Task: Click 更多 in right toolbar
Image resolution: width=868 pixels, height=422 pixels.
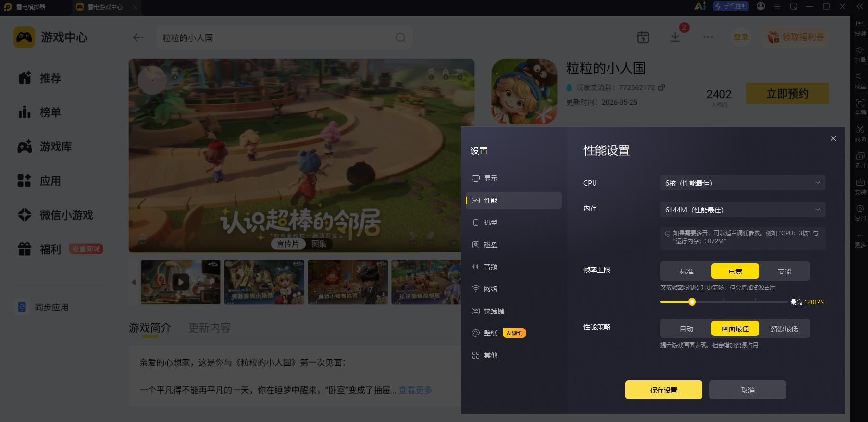Action: (x=860, y=239)
